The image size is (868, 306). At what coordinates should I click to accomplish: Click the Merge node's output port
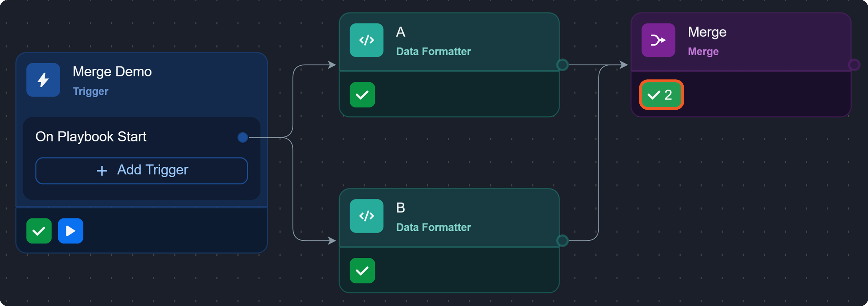tap(854, 65)
